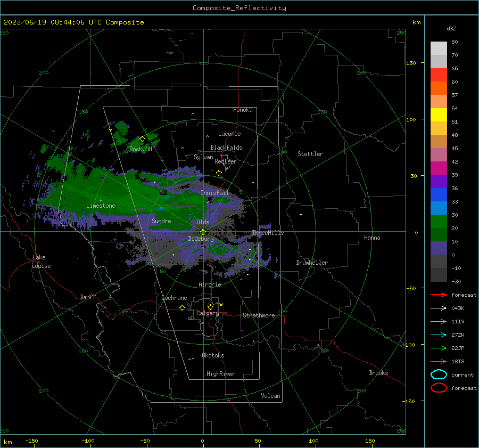479x448 pixels.
Task: Click the Stettler town label
Action: tap(310, 154)
